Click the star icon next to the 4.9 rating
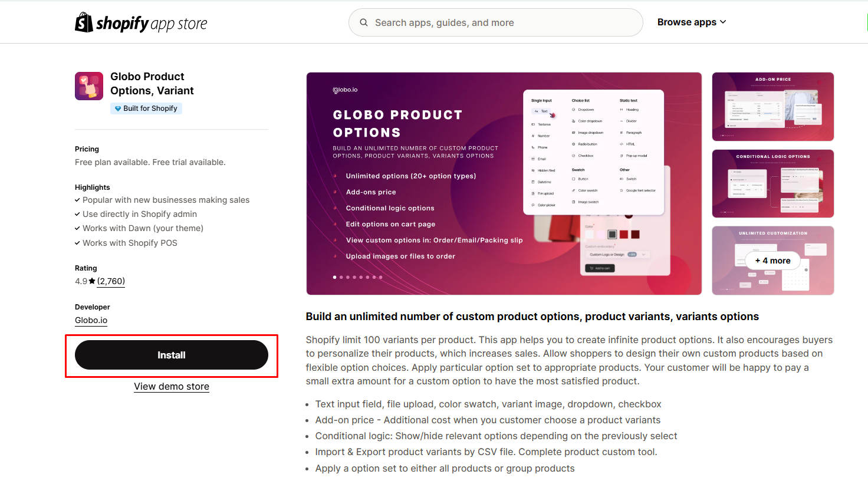This screenshot has width=868, height=494. point(92,281)
